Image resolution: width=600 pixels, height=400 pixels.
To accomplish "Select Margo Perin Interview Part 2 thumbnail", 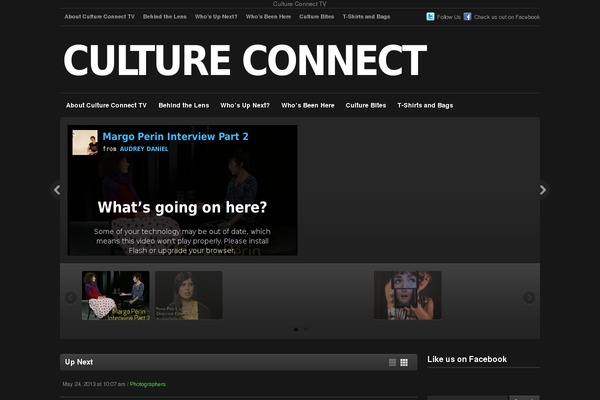I will coord(116,295).
